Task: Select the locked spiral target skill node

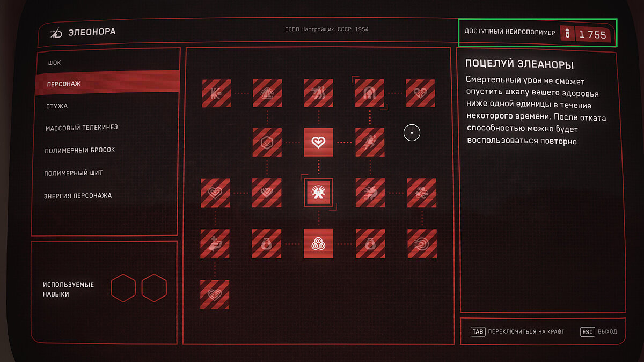Action: coord(421,243)
